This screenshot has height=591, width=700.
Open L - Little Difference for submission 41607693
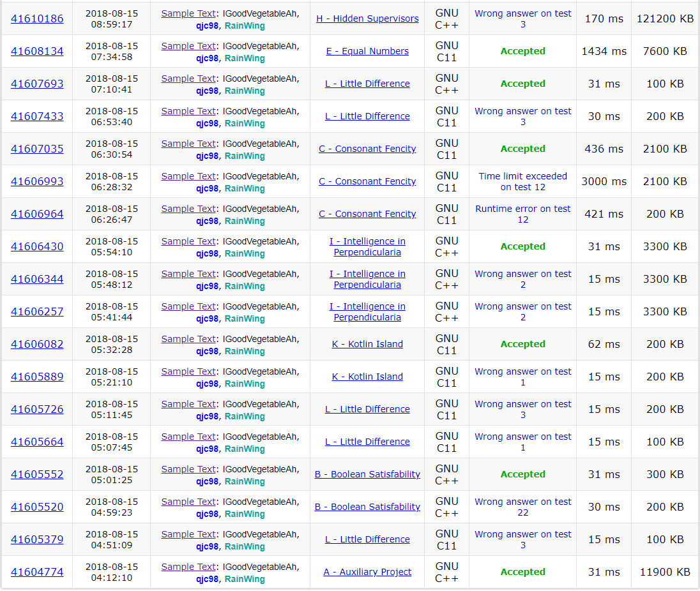367,84
